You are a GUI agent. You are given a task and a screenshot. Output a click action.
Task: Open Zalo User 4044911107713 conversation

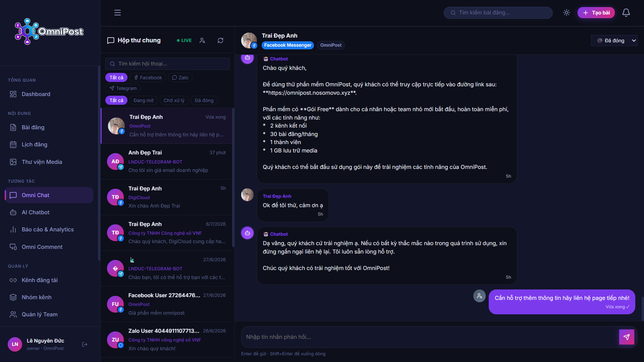click(167, 340)
